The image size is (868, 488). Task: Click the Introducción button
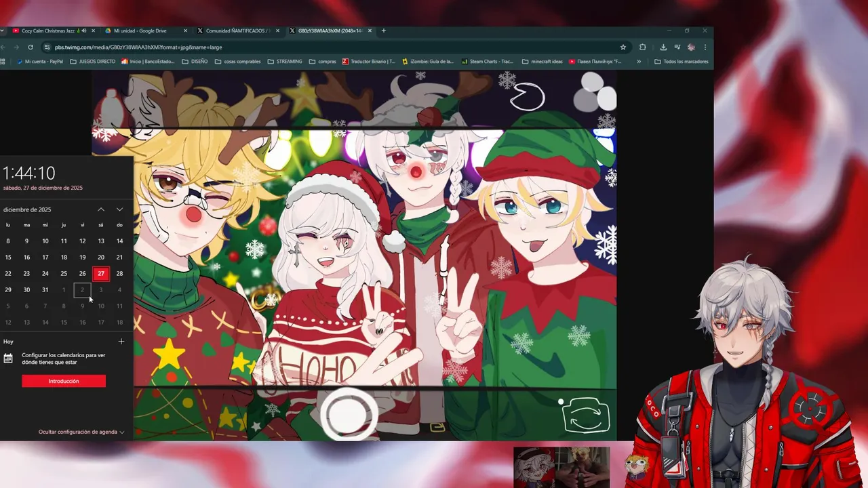click(x=64, y=381)
